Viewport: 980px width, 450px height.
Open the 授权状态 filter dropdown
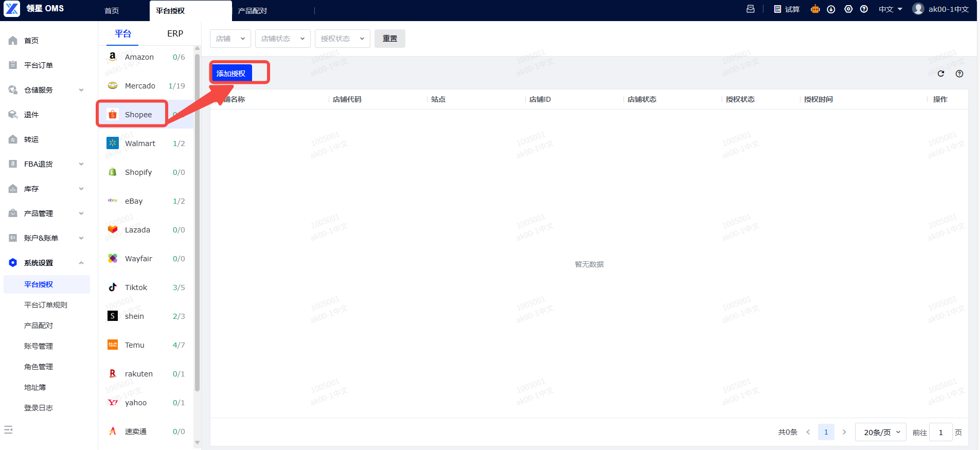(343, 39)
